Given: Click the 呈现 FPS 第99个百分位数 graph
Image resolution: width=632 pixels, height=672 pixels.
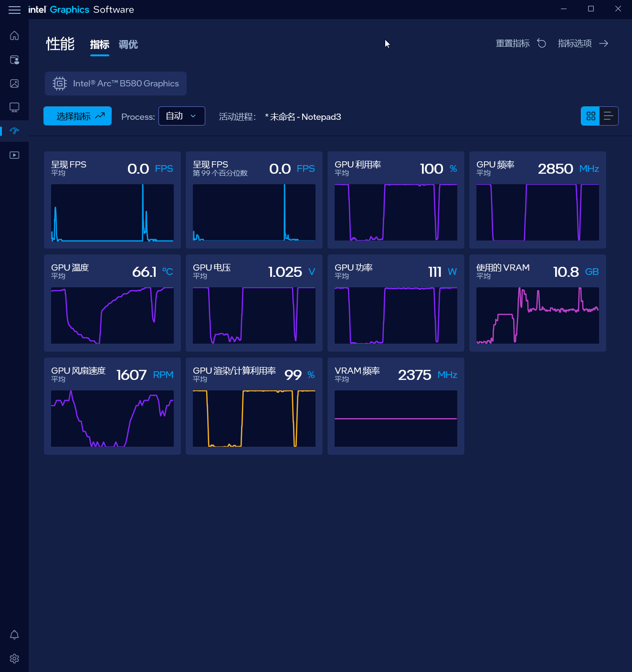Looking at the screenshot, I should point(254,212).
